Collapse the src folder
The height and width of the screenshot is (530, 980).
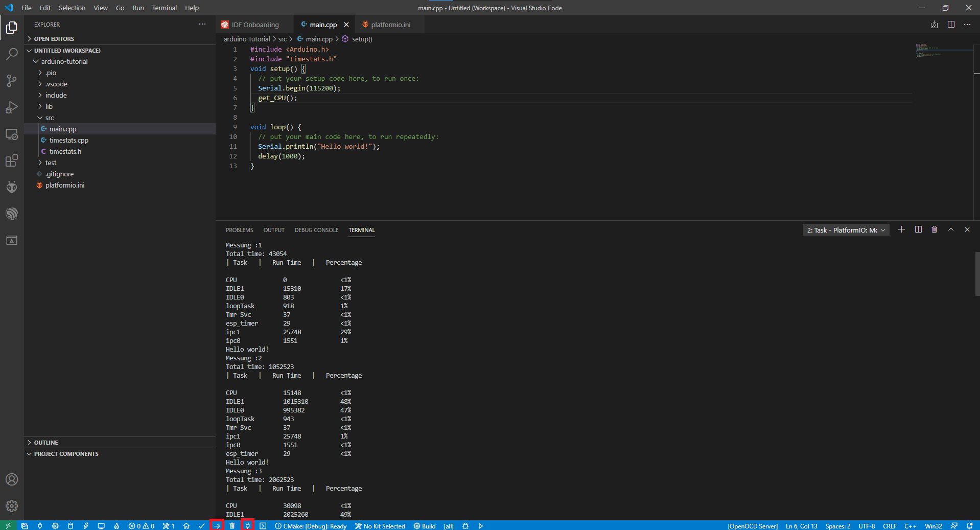(49, 118)
